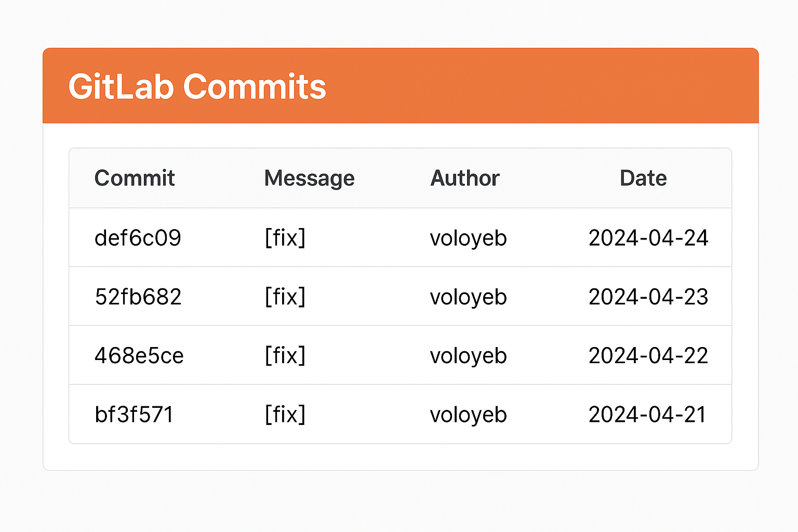The height and width of the screenshot is (532, 798).
Task: Click the [fix] message for 468e5ce
Action: coord(285,356)
